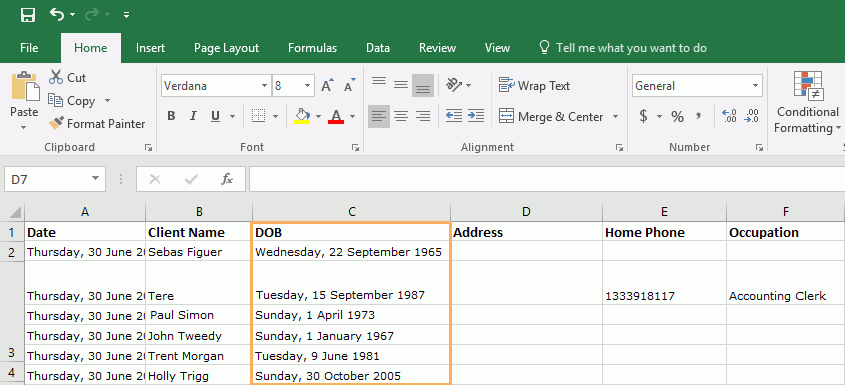This screenshot has width=845, height=385.
Task: Expand the Copy dropdown arrow
Action: (107, 101)
